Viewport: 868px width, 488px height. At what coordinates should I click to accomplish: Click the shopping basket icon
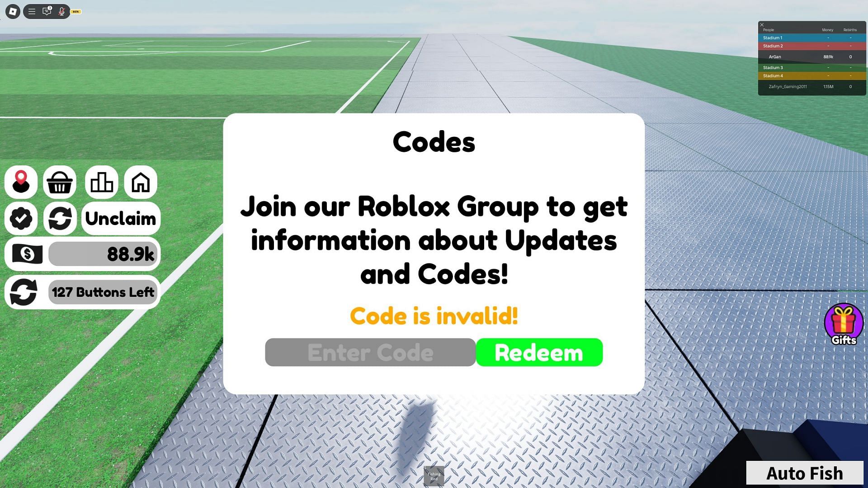[x=59, y=182]
